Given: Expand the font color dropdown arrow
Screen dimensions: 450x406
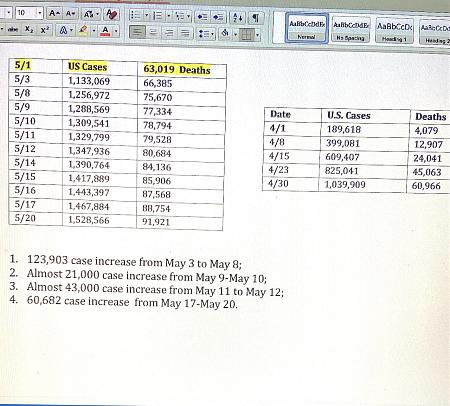Looking at the screenshot, I should click(116, 31).
